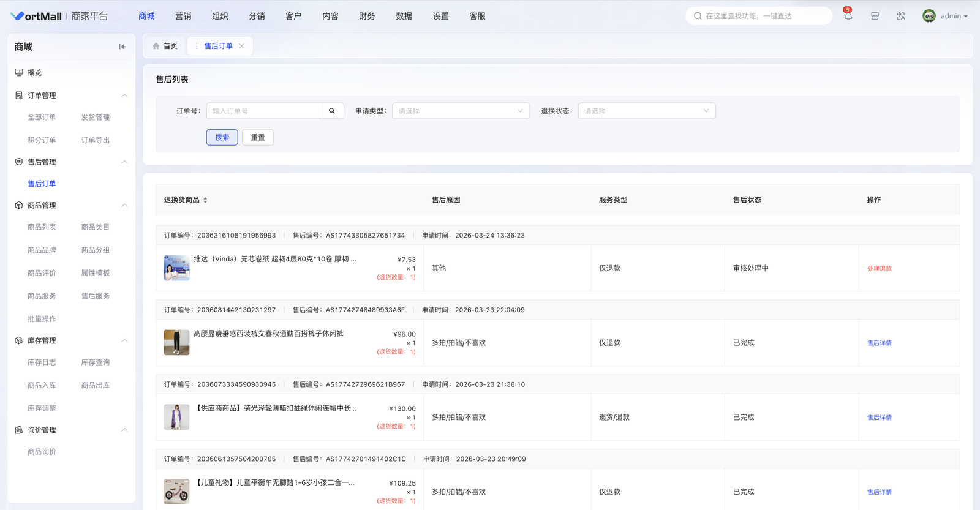Screen dimensions: 980x510
Task: Close the 售后订单 tab
Action: click(242, 46)
